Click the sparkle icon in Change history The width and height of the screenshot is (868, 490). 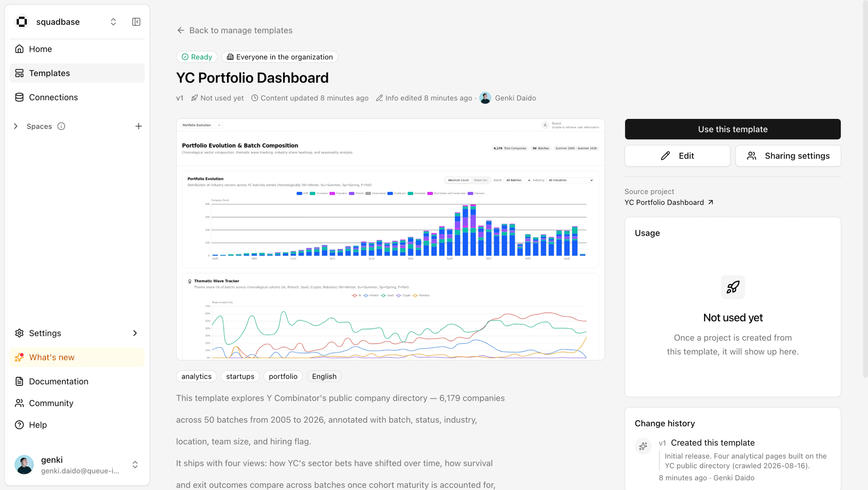pos(643,446)
